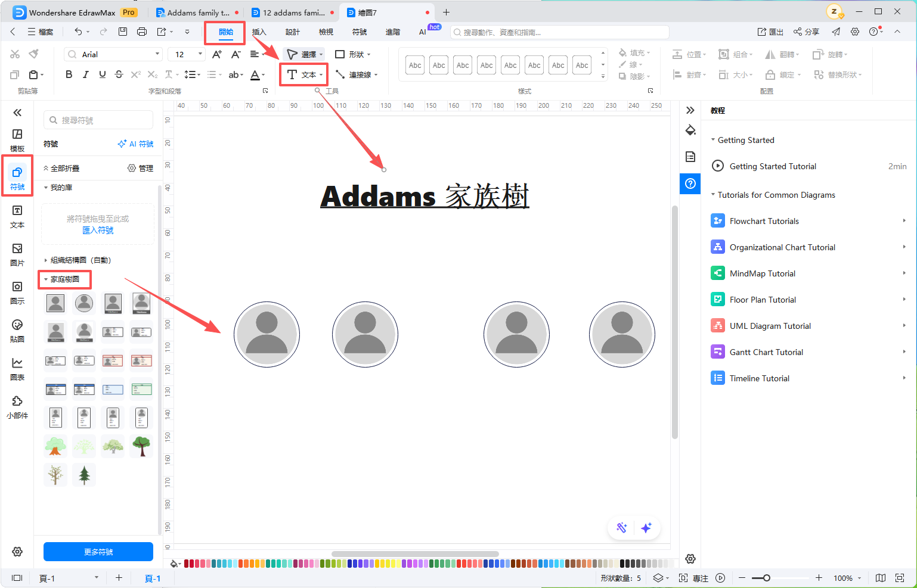Click the Superscript X² icon

(x=136, y=74)
